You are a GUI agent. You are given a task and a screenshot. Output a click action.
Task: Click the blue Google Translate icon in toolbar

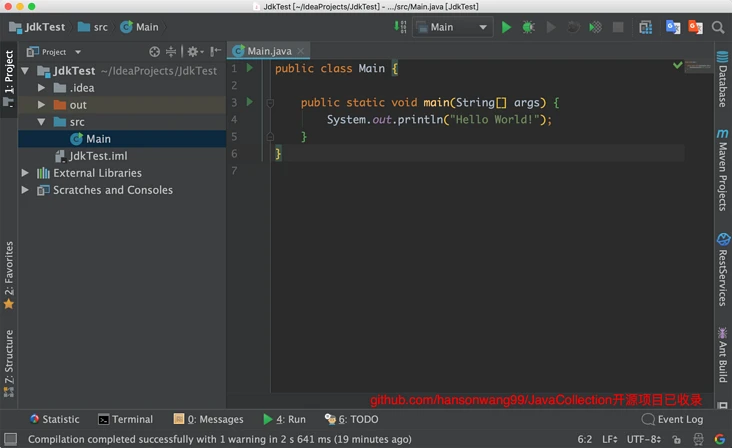(673, 27)
